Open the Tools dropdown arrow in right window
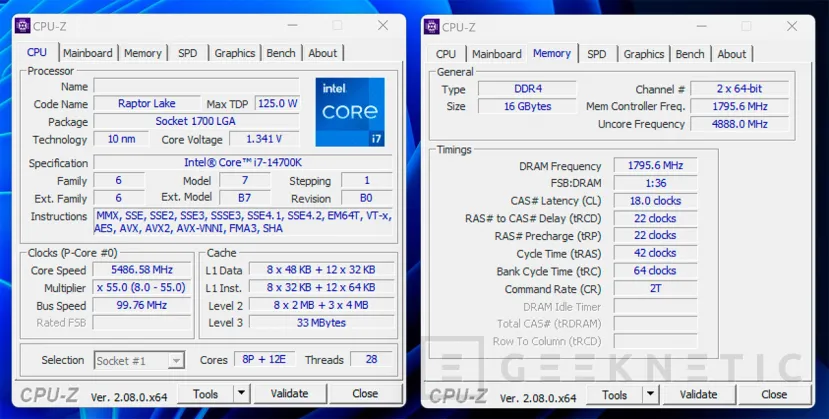 pyautogui.click(x=651, y=394)
